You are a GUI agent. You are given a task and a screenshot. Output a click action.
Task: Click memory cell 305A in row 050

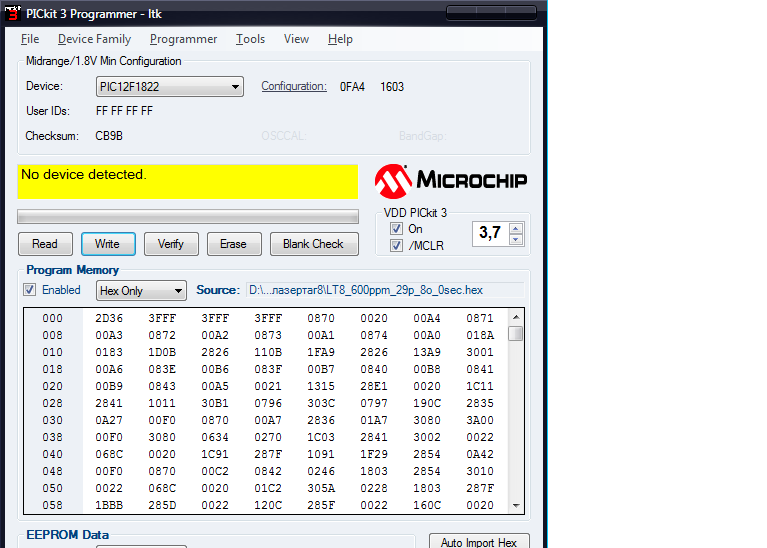(321, 488)
